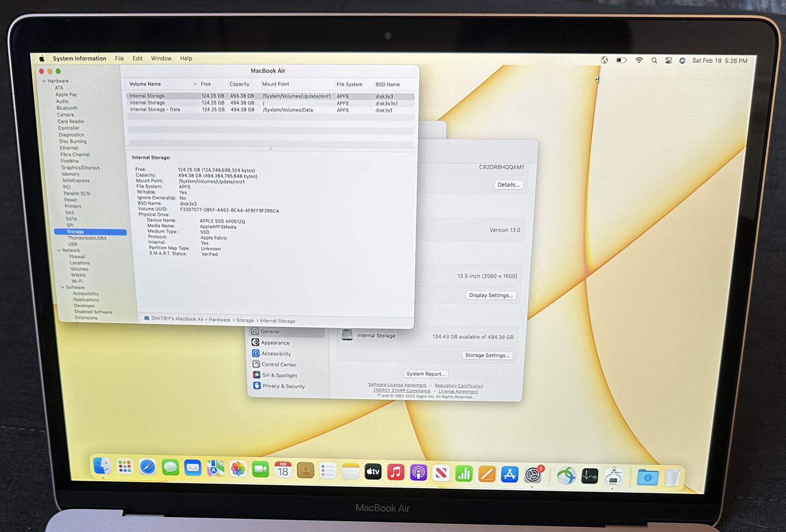Open the News app icon
786x532 pixels.
pos(441,473)
